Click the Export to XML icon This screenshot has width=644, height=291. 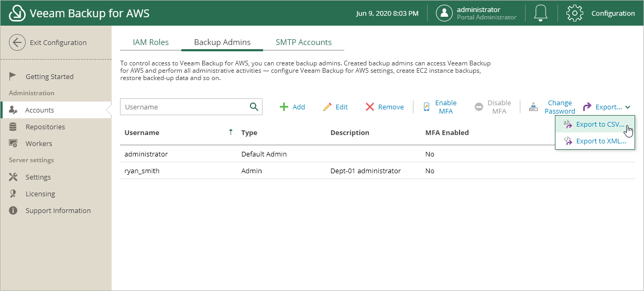[567, 141]
